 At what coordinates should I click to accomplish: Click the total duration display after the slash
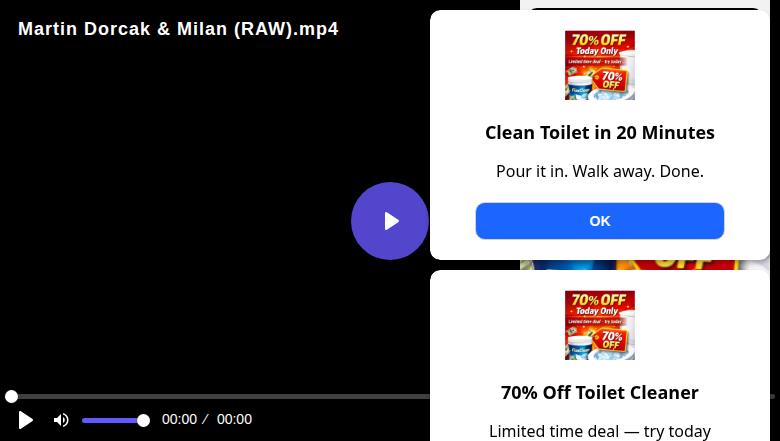[x=234, y=419]
